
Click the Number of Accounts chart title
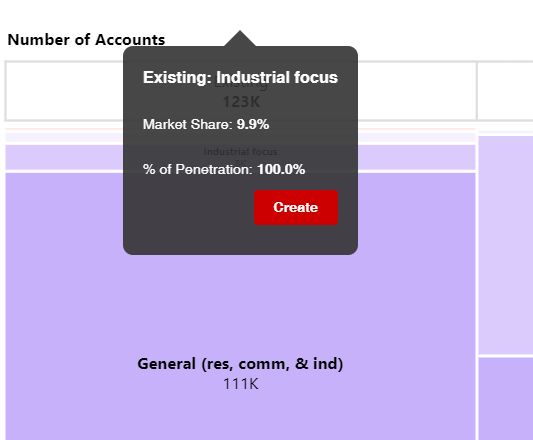(x=86, y=39)
